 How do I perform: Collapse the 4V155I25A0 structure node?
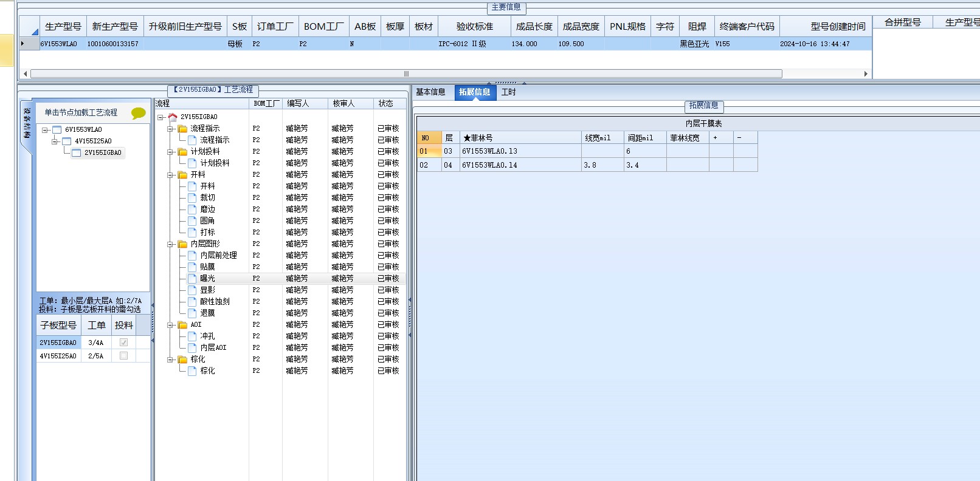(55, 142)
